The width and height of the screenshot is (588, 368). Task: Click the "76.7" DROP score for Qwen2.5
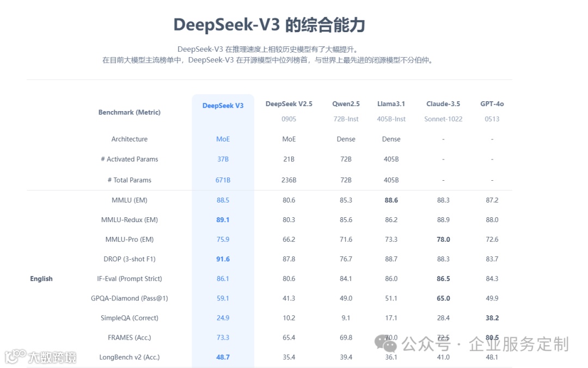coord(346,259)
